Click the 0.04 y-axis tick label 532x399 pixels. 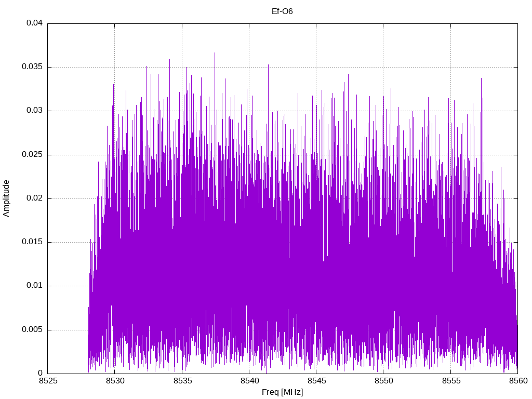pos(35,23)
